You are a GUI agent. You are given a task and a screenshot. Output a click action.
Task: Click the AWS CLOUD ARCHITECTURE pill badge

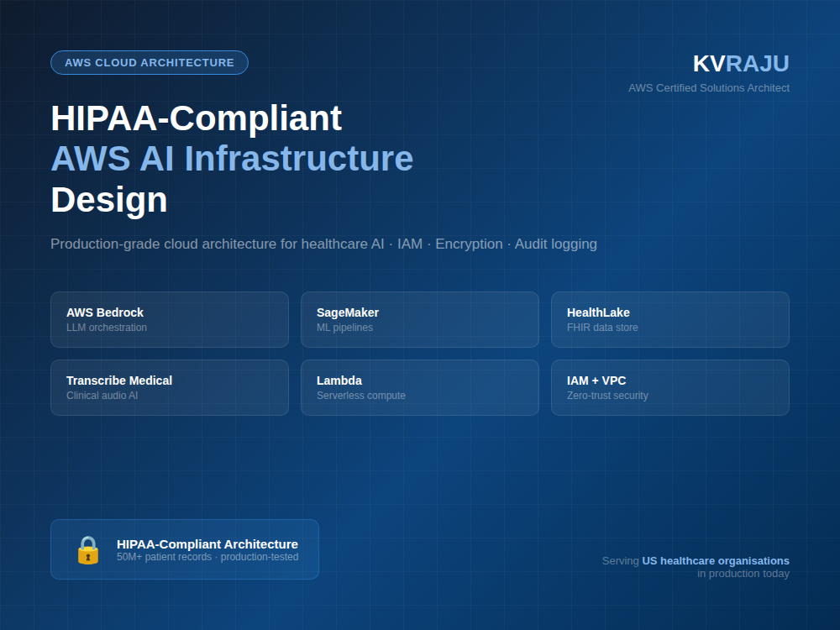[150, 63]
